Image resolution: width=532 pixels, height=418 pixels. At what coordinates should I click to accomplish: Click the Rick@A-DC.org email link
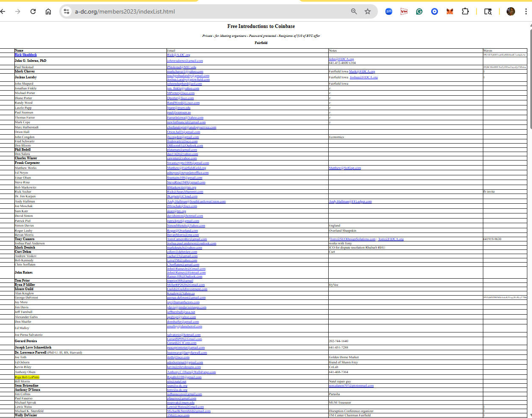pos(178,55)
